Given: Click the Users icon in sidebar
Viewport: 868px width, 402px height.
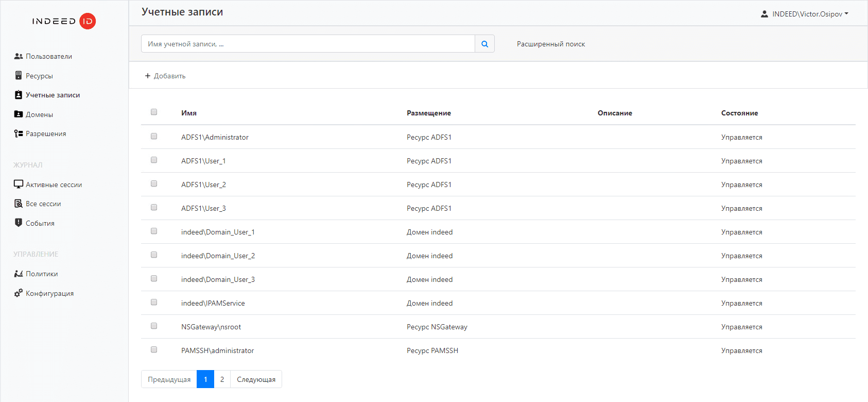Looking at the screenshot, I should (x=19, y=56).
